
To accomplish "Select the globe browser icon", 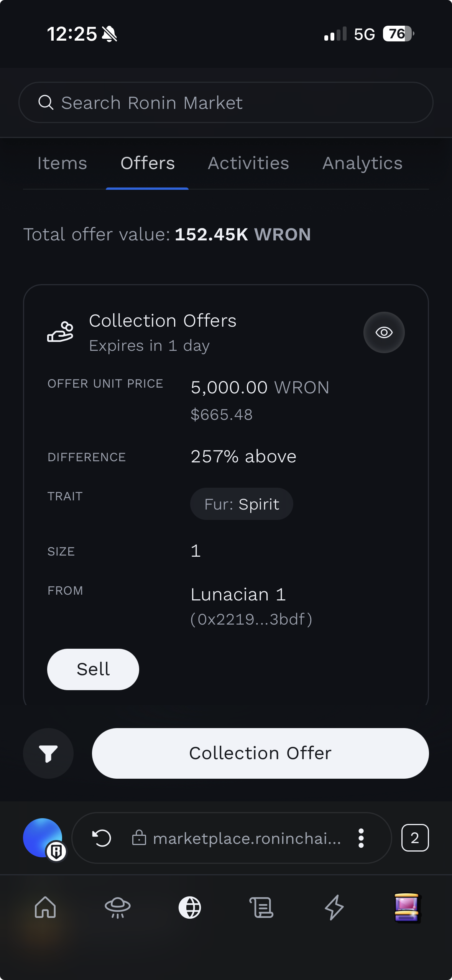I will (190, 907).
